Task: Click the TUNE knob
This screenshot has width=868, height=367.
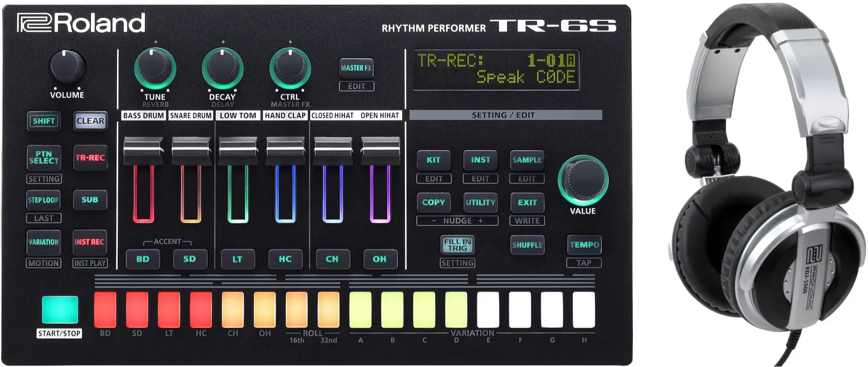Action: (155, 68)
